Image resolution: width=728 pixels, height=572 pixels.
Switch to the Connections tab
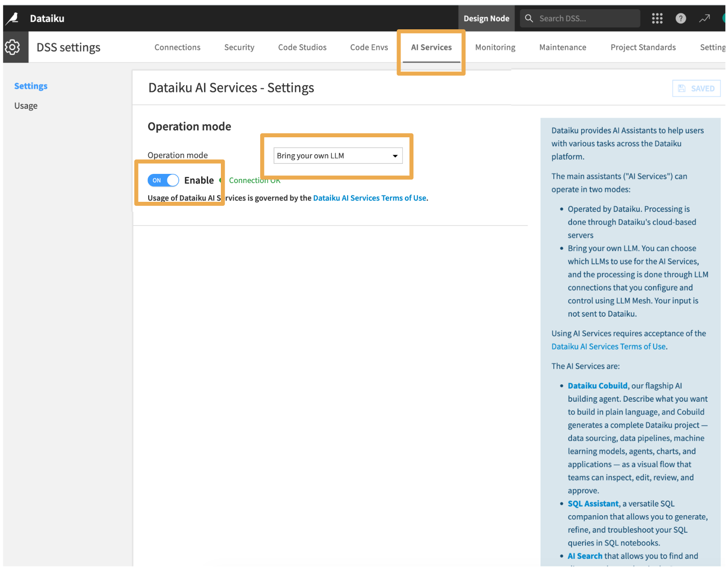[177, 47]
